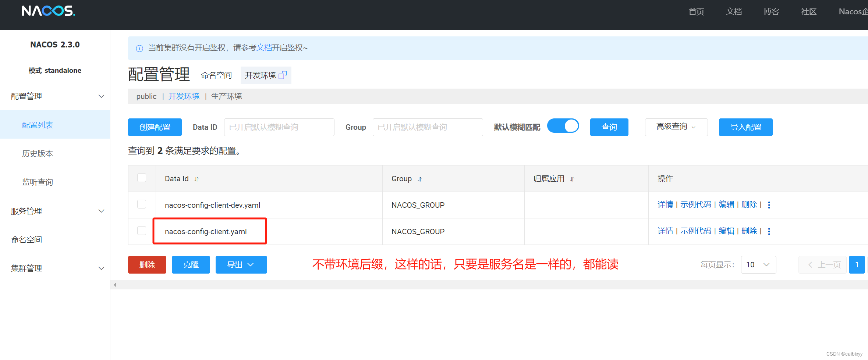
Task: Switch to the 开发环境 namespace tab
Action: pyautogui.click(x=184, y=96)
